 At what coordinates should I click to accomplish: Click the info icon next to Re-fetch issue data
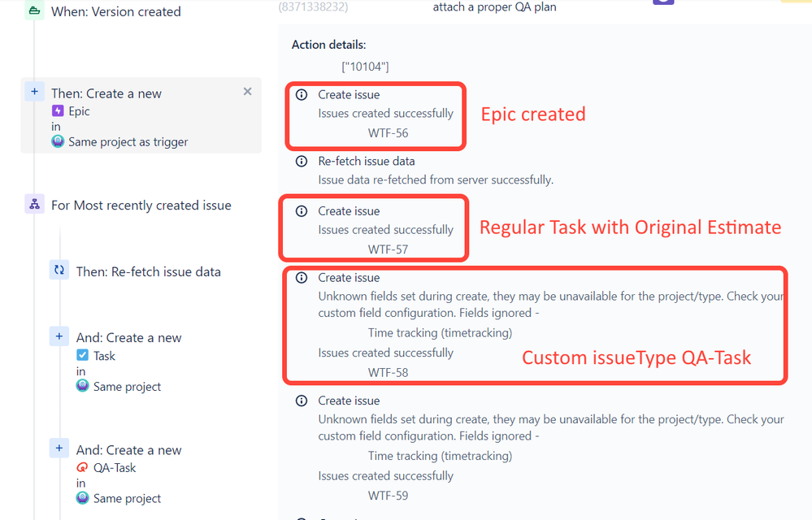[302, 161]
